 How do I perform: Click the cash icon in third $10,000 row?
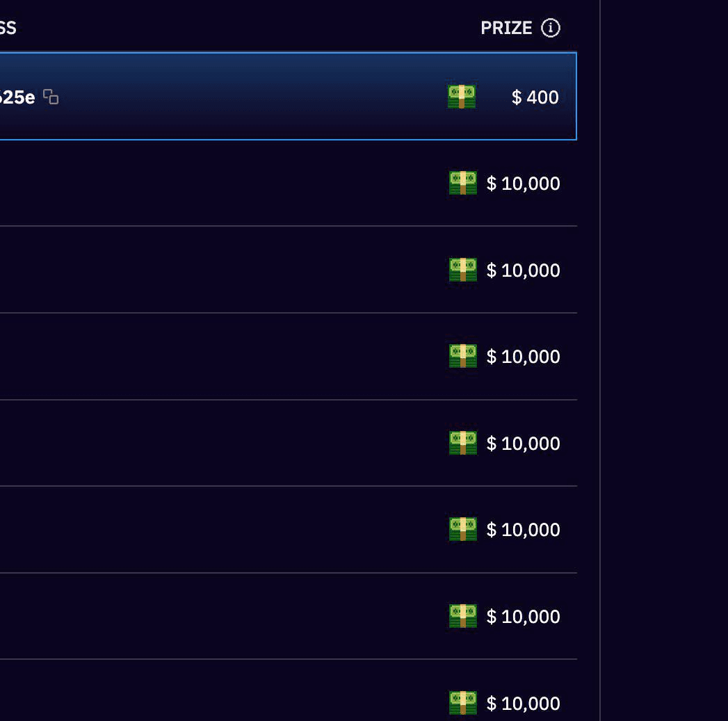pyautogui.click(x=463, y=357)
